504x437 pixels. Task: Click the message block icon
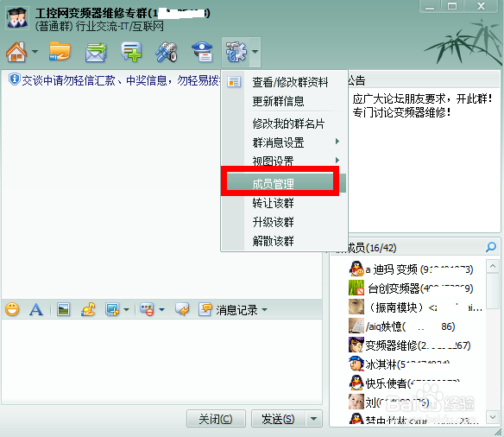pos(147,310)
